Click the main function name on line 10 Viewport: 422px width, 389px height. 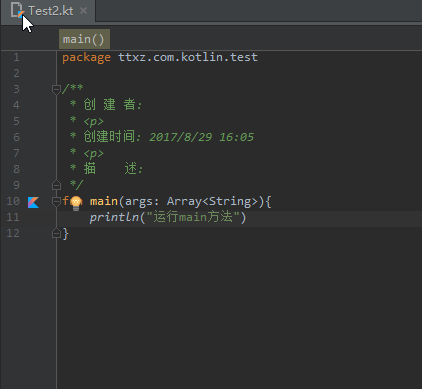tap(104, 201)
